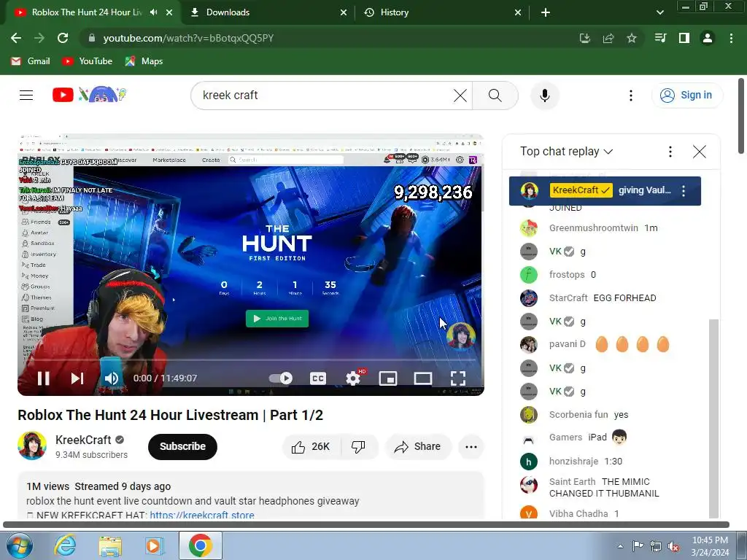Click the pinned KreekCraft chat message
This screenshot has width=747, height=560.
pos(605,191)
